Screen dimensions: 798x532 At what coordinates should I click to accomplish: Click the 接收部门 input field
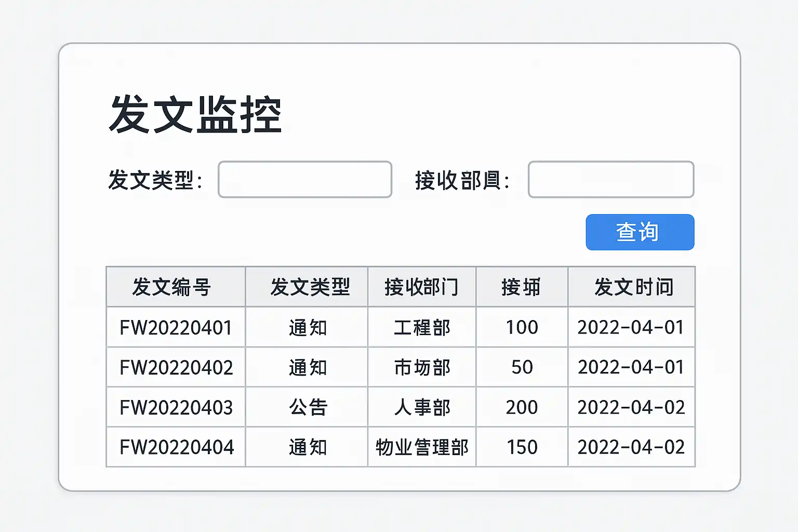(610, 180)
